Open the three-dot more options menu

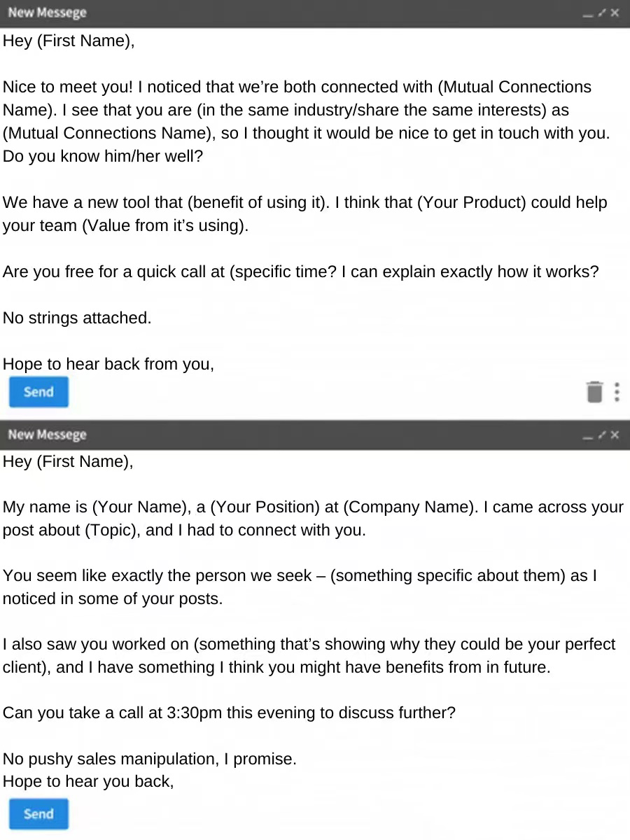coord(617,392)
